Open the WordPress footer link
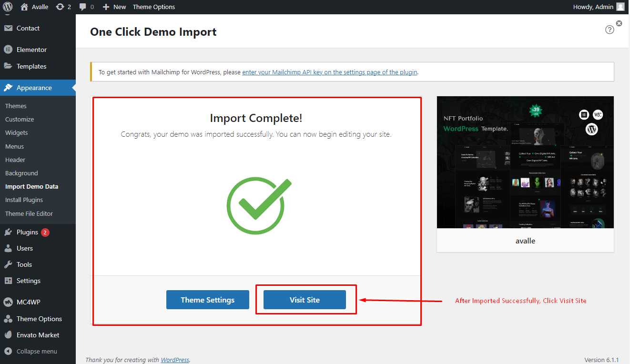 (x=175, y=360)
